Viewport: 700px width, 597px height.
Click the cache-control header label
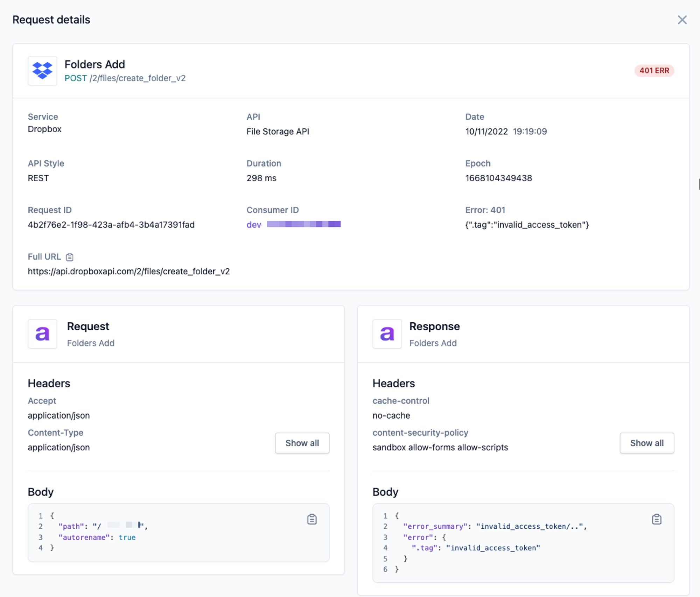(x=401, y=401)
